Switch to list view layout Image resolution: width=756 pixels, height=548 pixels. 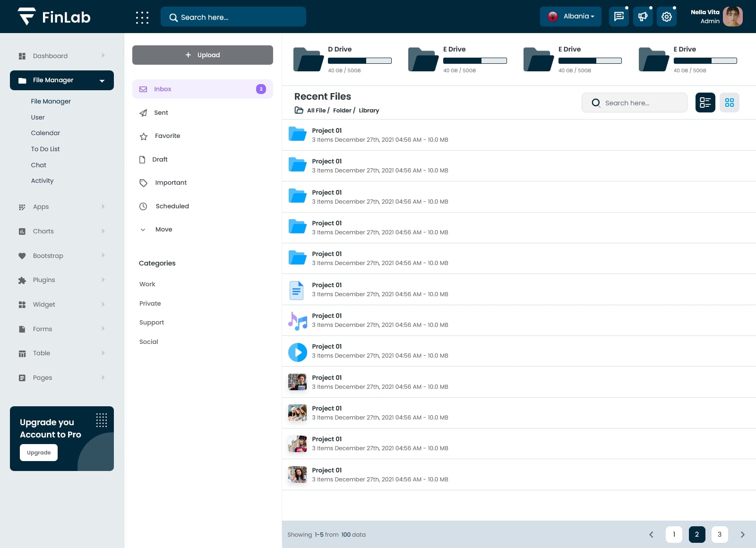705,103
